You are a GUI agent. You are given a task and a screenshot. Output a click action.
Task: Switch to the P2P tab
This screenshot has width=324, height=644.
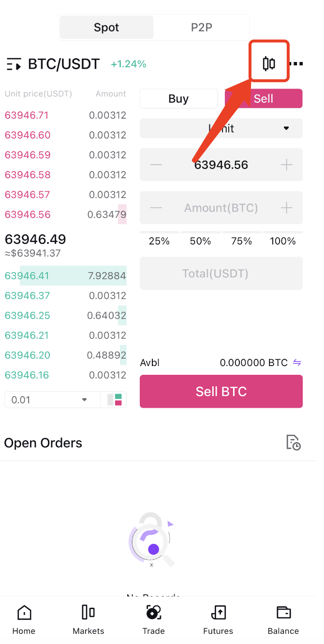(x=202, y=28)
